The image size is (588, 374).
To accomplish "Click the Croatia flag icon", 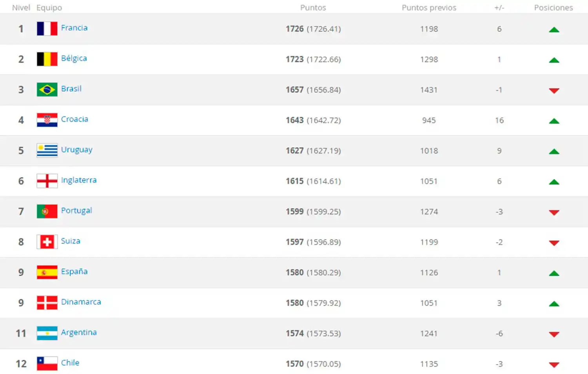I will pyautogui.click(x=47, y=120).
